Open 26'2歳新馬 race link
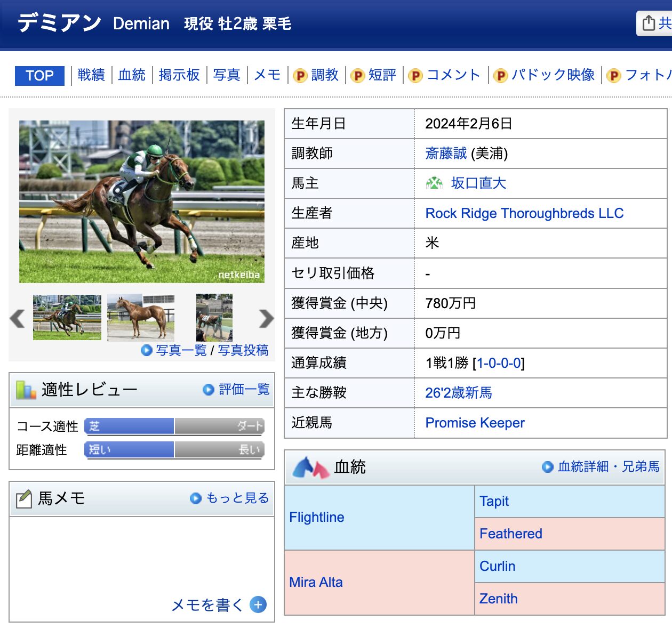 click(459, 393)
